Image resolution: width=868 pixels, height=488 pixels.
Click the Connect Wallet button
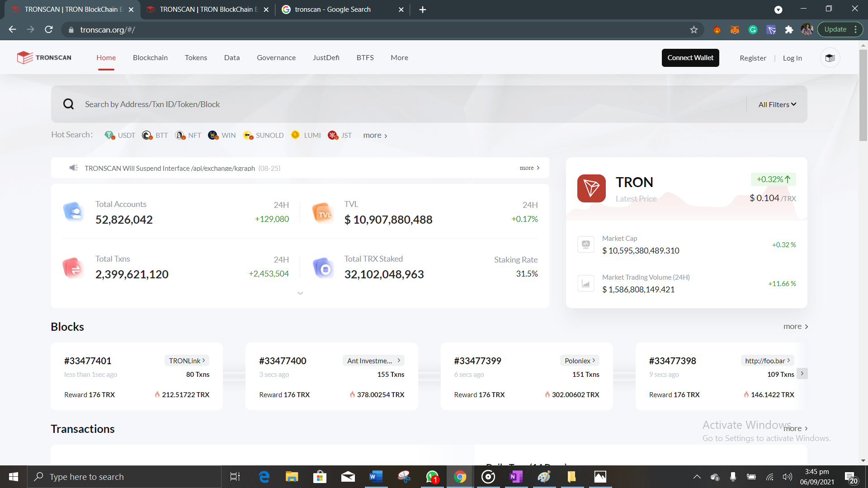(690, 58)
